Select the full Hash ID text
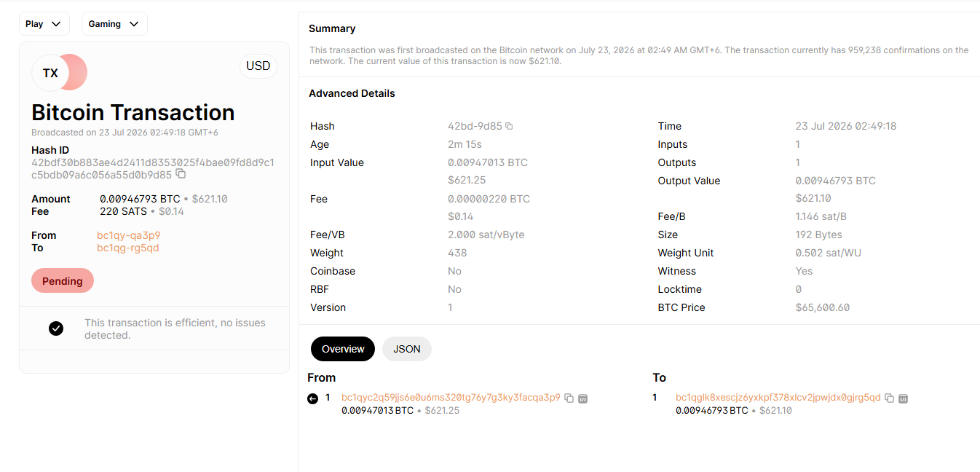This screenshot has height=472, width=980. [153, 168]
